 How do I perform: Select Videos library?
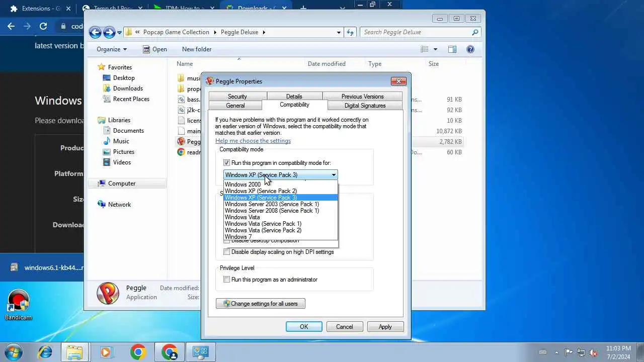[x=122, y=162]
